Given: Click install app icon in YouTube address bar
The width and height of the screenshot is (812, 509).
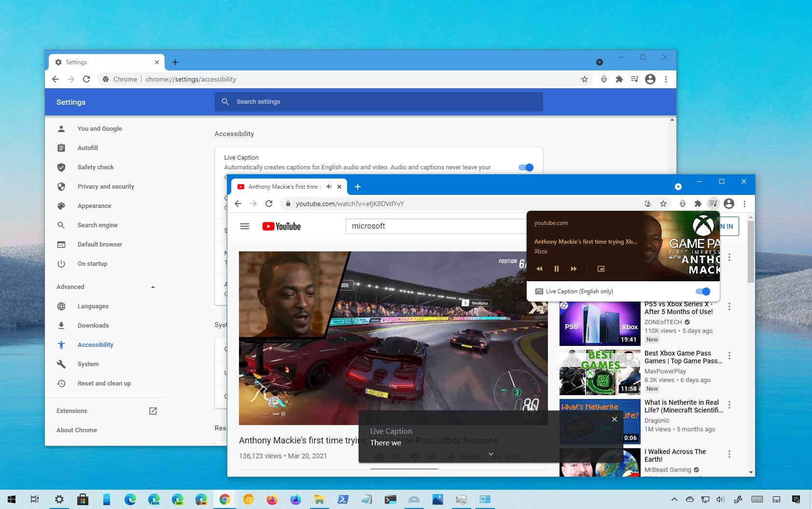Looking at the screenshot, I should 647,204.
